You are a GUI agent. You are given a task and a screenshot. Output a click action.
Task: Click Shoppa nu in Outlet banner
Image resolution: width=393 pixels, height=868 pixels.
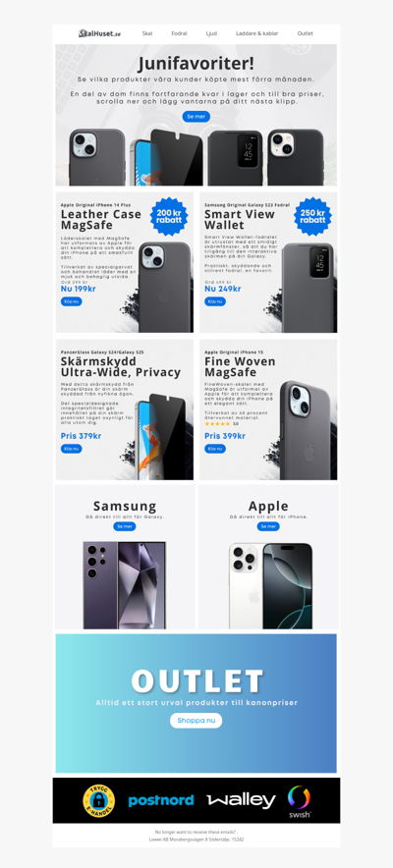196,720
